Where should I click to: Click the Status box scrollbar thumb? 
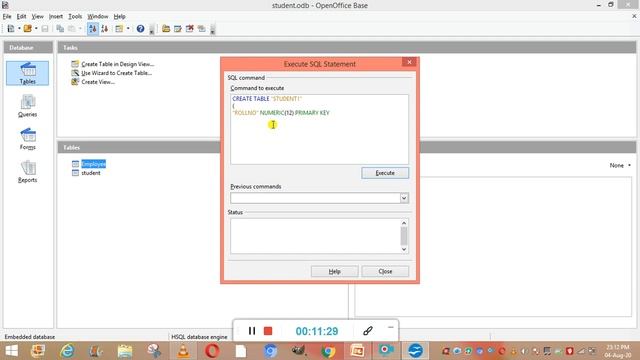tap(404, 236)
